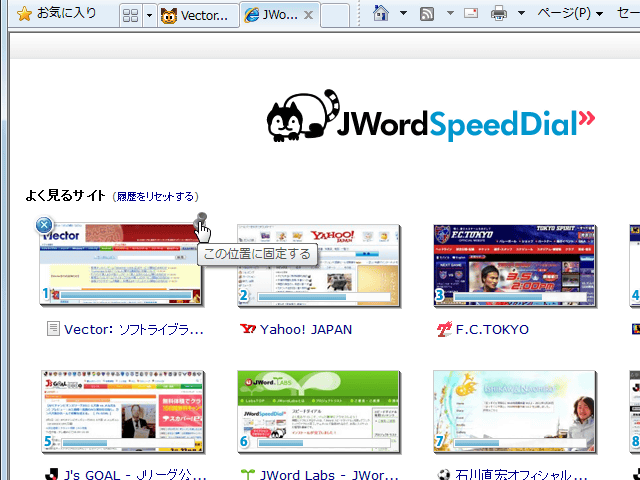
Task: Open the F.C.TOKYO thumbnail
Action: point(514,264)
